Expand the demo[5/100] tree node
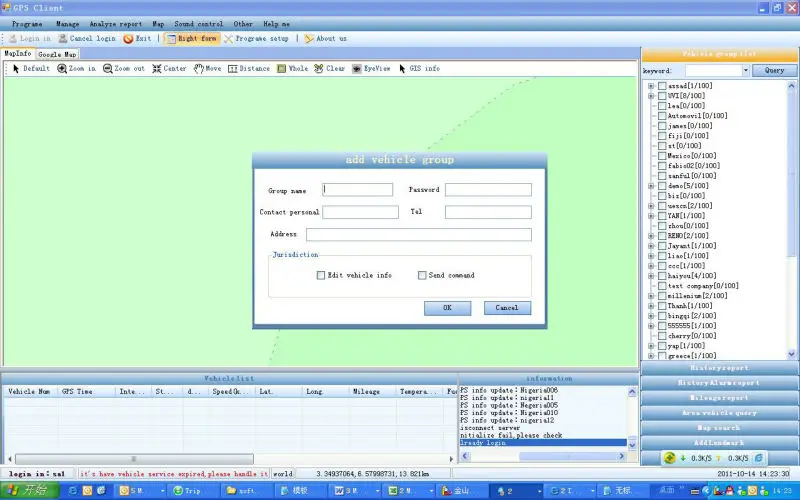 pos(651,186)
